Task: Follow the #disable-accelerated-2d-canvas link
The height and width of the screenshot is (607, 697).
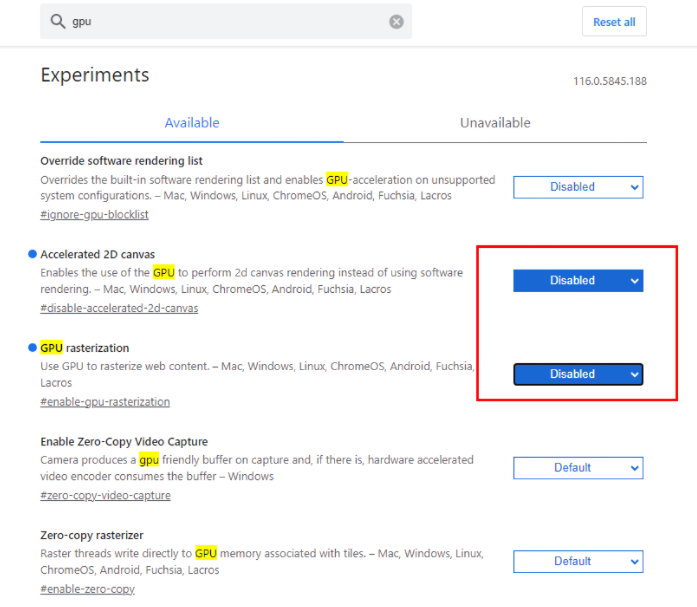Action: [119, 308]
